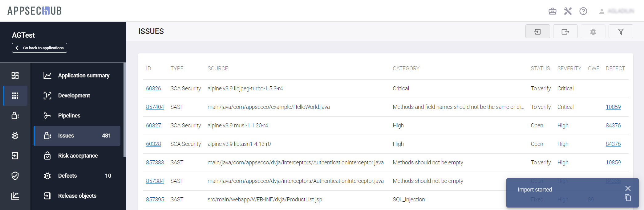
Task: Open the filter funnel icon
Action: click(621, 31)
